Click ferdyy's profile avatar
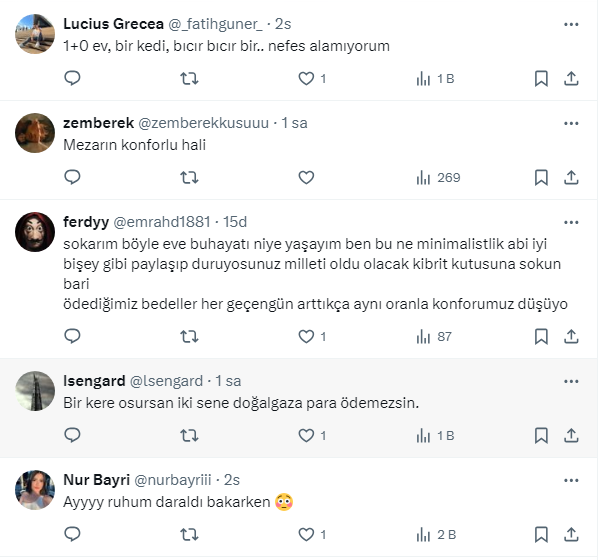This screenshot has height=560, width=612. [x=35, y=233]
